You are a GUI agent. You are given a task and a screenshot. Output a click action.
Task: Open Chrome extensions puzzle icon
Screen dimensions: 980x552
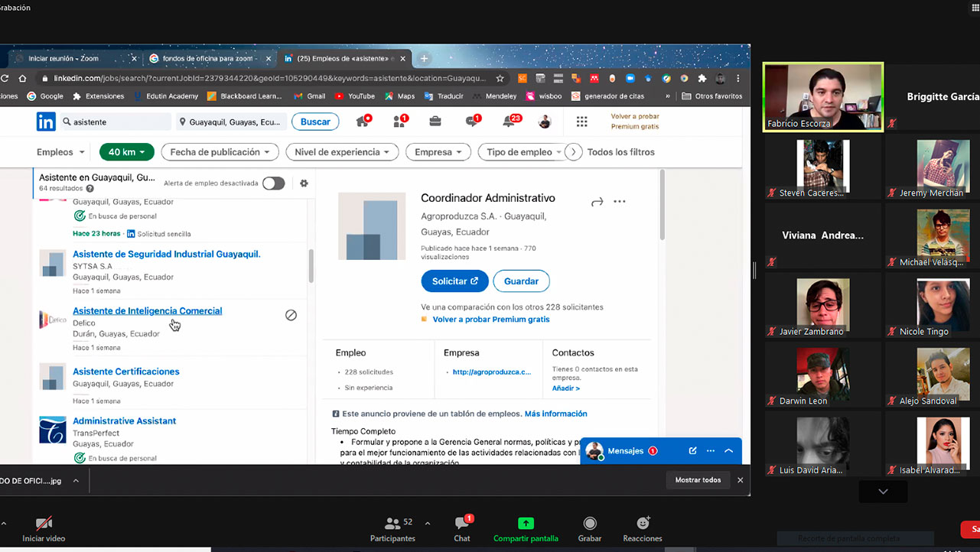click(702, 78)
